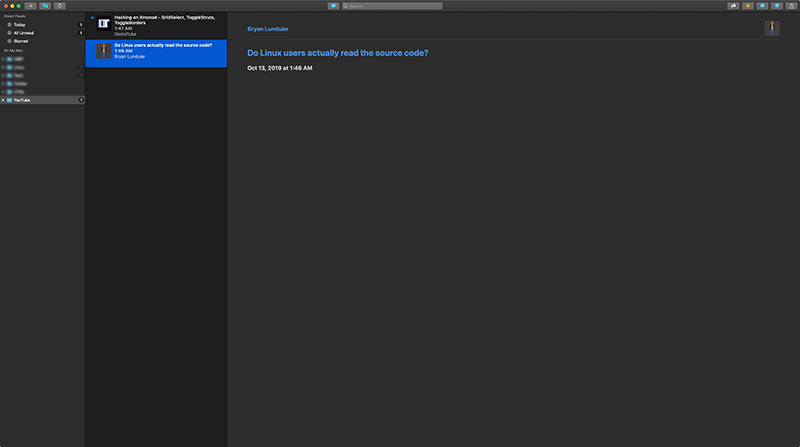The image size is (800, 447).
Task: Toggle the star on the current article
Action: tap(748, 5)
